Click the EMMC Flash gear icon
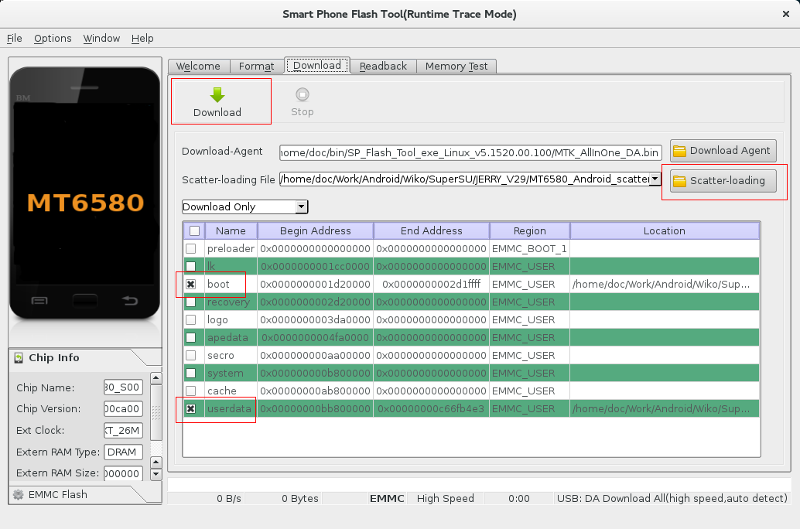 click(18, 494)
